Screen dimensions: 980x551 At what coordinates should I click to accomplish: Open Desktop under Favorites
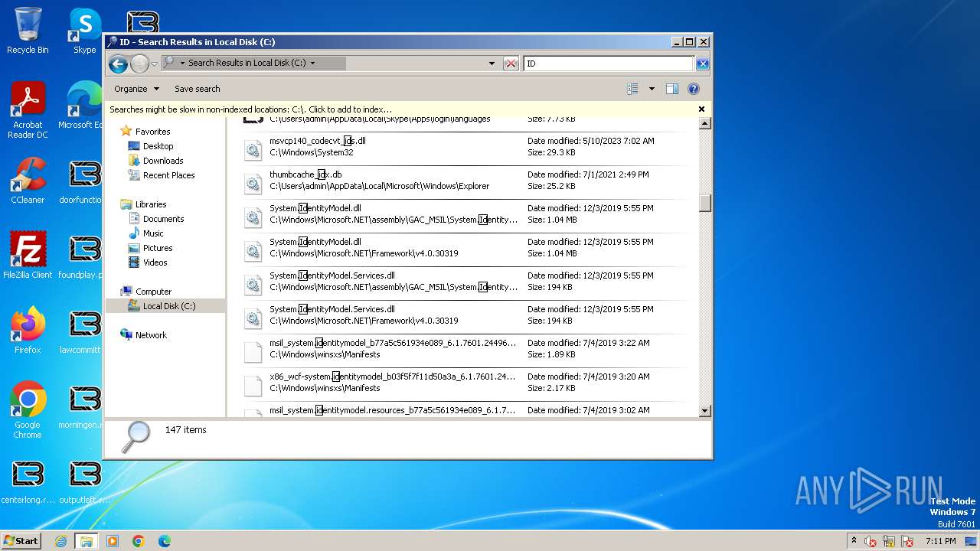pyautogui.click(x=158, y=146)
